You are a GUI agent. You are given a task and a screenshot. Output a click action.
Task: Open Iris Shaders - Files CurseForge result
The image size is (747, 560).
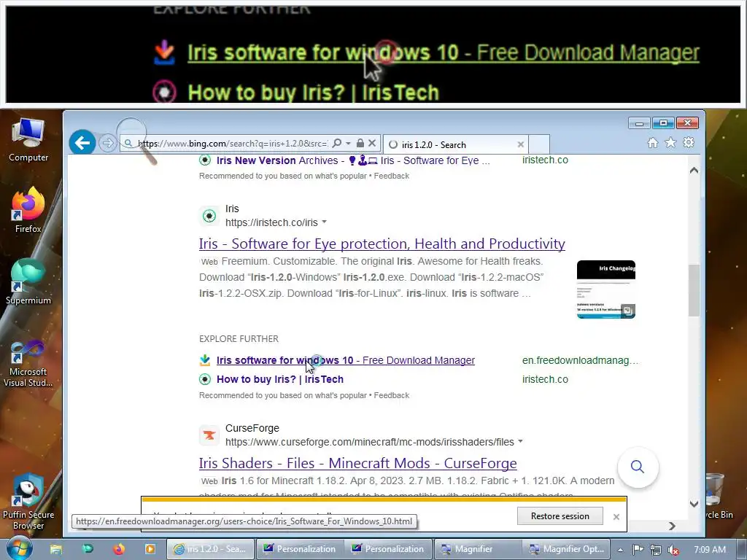point(357,463)
